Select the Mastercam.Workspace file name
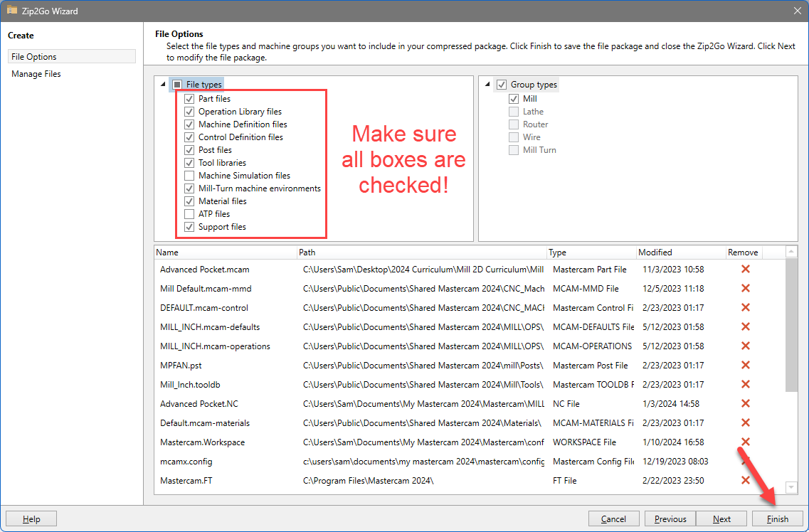Screen dimensions: 809x532 tap(202, 442)
